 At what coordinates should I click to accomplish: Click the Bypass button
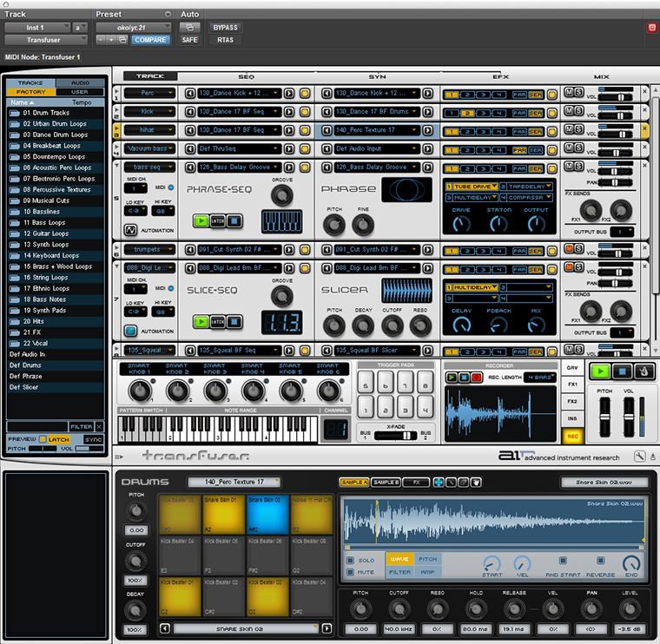225,28
